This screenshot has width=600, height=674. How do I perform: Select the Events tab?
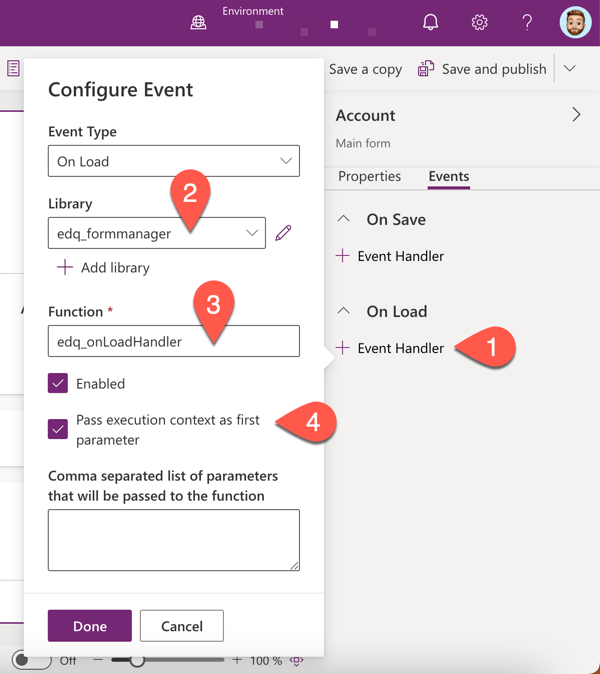448,176
